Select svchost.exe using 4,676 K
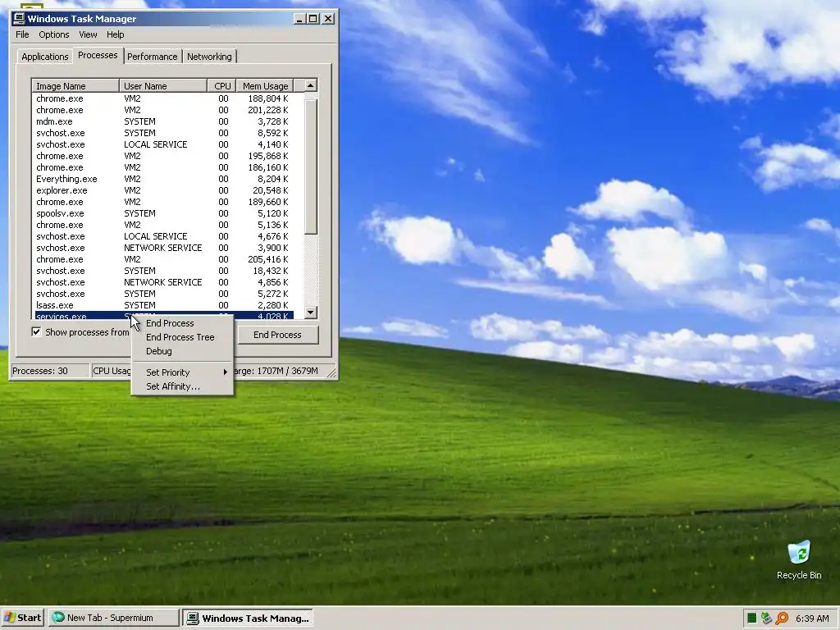Image resolution: width=840 pixels, height=630 pixels. pyautogui.click(x=163, y=236)
